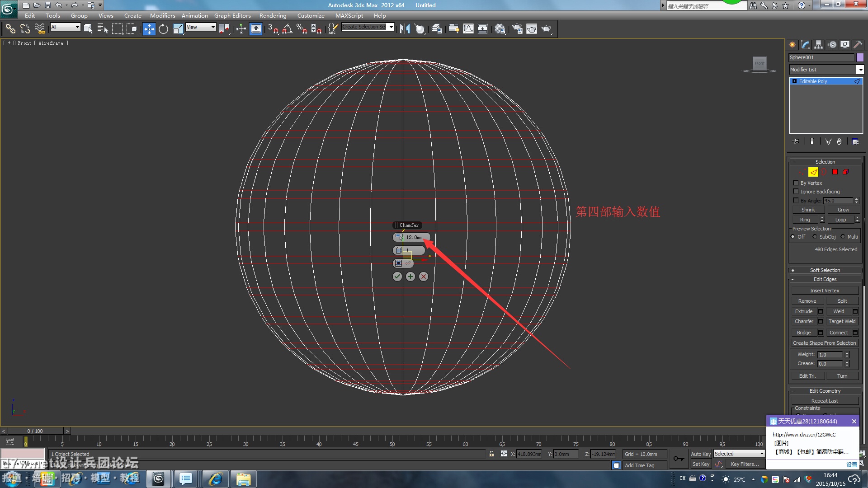Viewport: 868px width, 488px height.
Task: Click the Grow selection button
Action: (x=843, y=210)
